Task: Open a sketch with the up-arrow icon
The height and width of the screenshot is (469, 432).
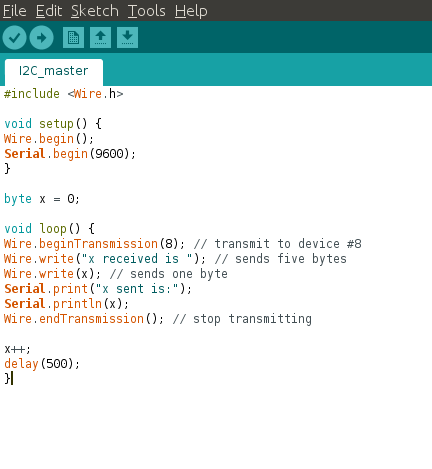Action: coord(100,38)
